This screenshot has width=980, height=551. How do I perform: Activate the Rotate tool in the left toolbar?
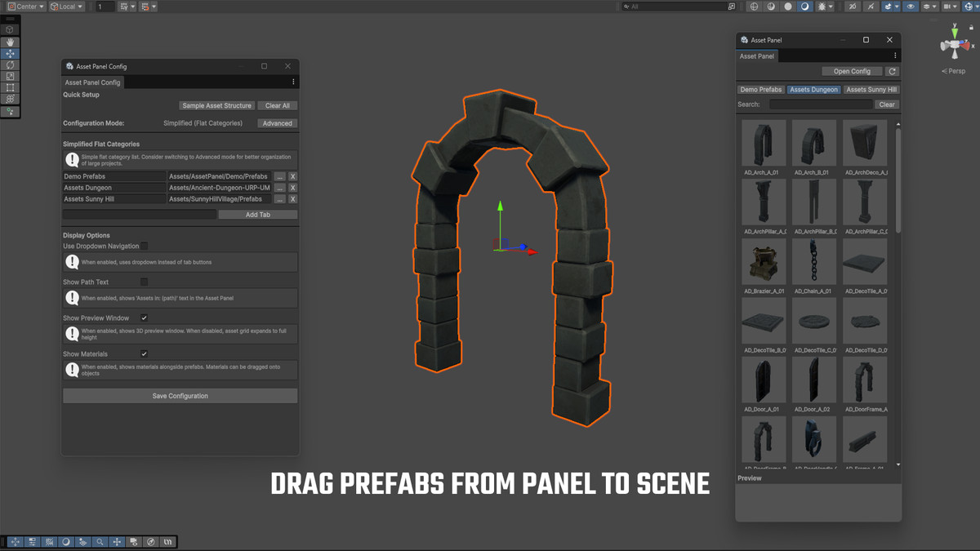[x=9, y=65]
